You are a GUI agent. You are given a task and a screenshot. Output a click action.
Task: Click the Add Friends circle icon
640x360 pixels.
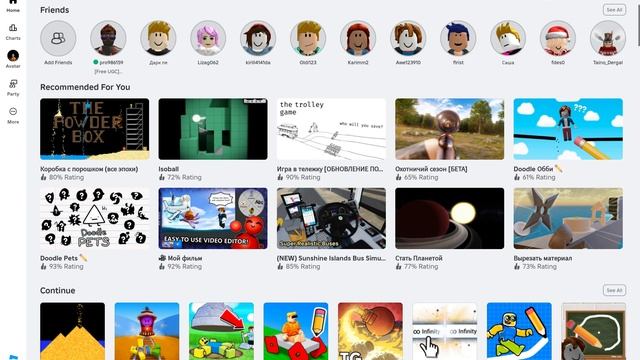point(58,38)
